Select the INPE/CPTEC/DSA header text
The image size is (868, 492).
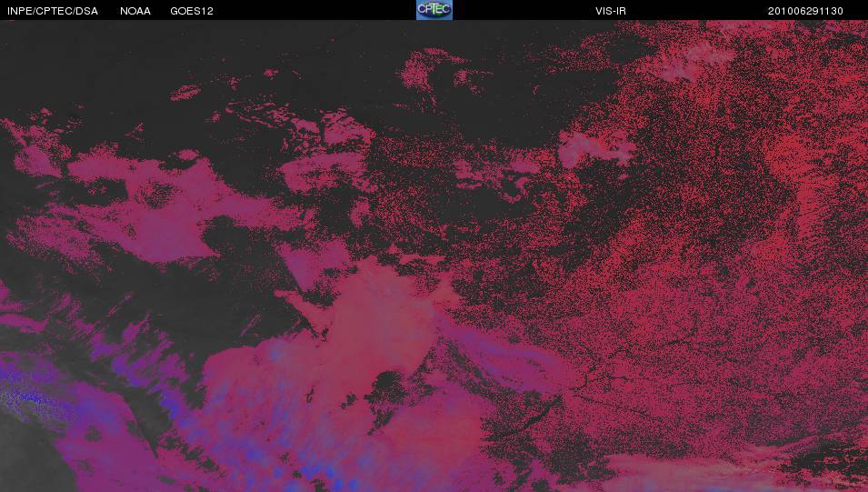tap(53, 11)
